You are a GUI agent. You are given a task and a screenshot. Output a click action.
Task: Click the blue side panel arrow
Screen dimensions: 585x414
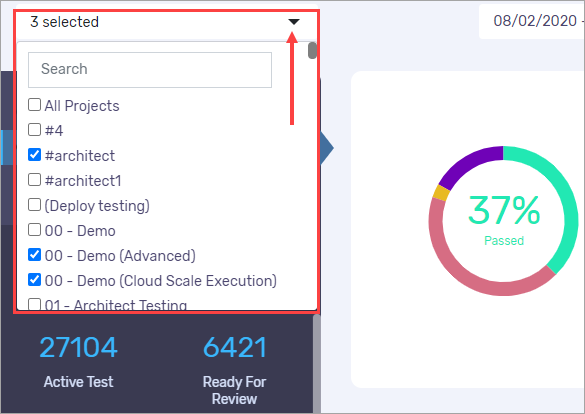tap(326, 148)
